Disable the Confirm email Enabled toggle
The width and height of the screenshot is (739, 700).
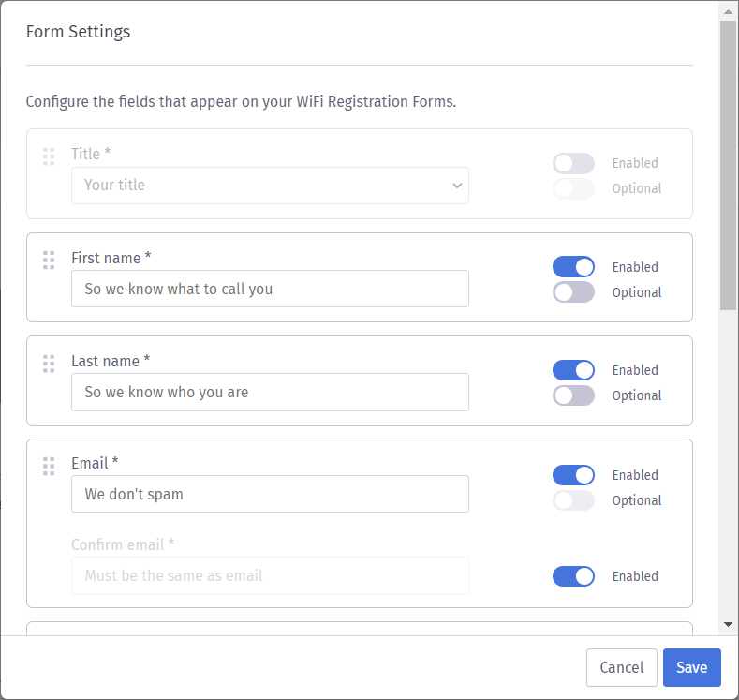coord(573,576)
